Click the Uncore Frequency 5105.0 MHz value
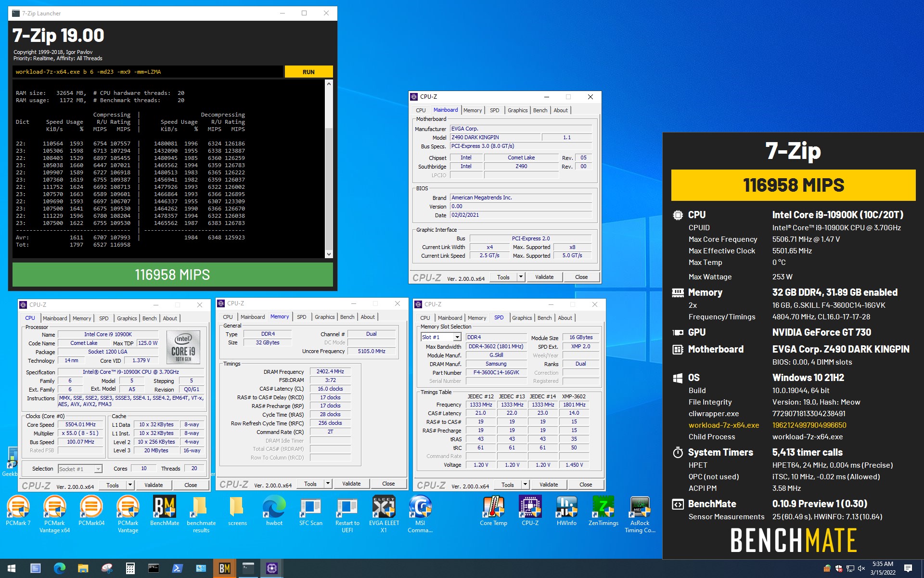Viewport: 924px width, 578px height. point(372,351)
